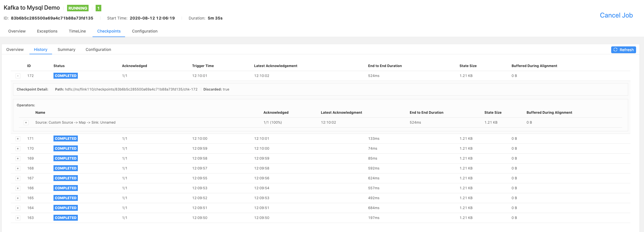Click the State Size column header
644x232 pixels.
coord(468,66)
